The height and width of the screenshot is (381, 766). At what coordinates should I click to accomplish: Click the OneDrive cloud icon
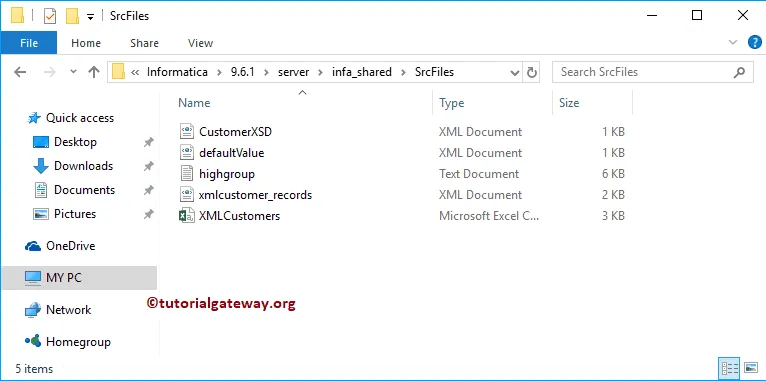coord(33,246)
